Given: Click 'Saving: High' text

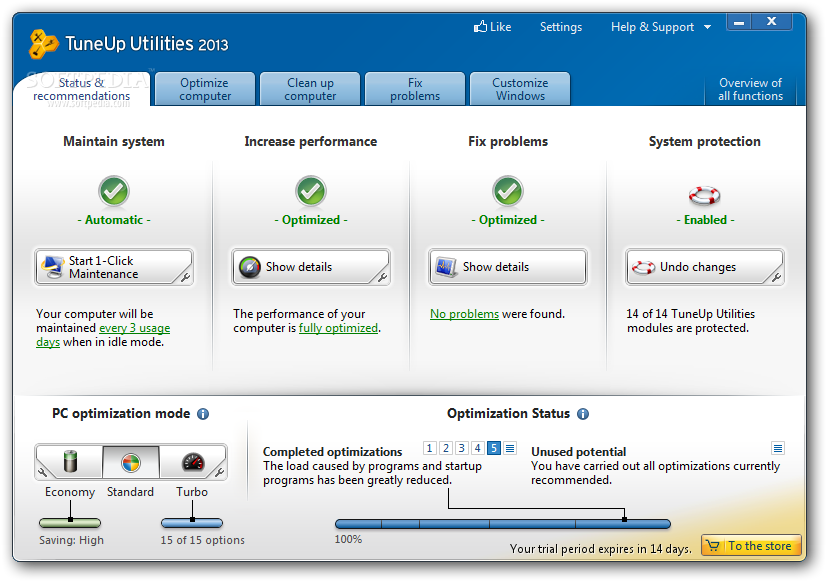Looking at the screenshot, I should (x=71, y=540).
